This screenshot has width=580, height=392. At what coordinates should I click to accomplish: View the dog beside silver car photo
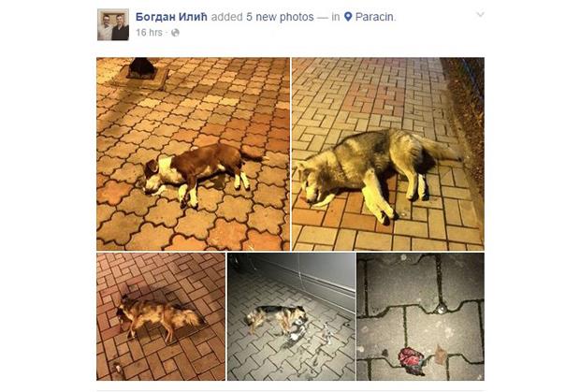(x=292, y=316)
